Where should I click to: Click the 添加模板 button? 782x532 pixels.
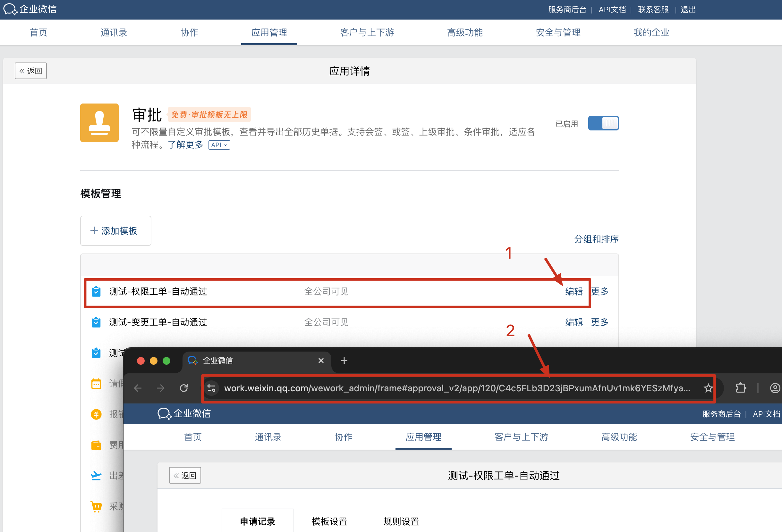click(115, 231)
